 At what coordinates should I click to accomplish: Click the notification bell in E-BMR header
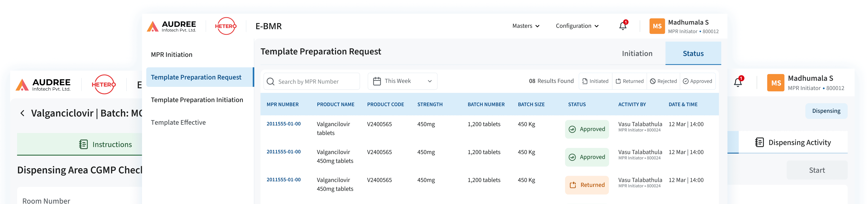(623, 26)
